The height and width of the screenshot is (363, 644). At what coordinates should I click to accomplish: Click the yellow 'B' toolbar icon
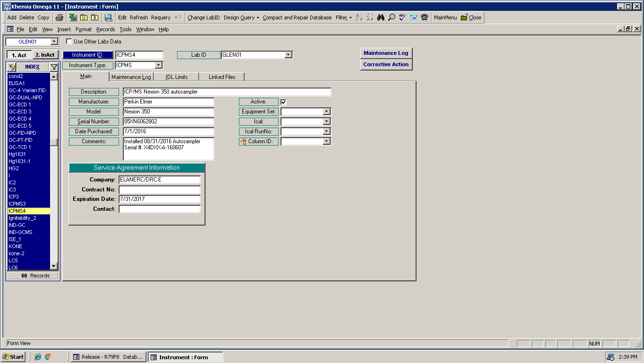(94, 17)
